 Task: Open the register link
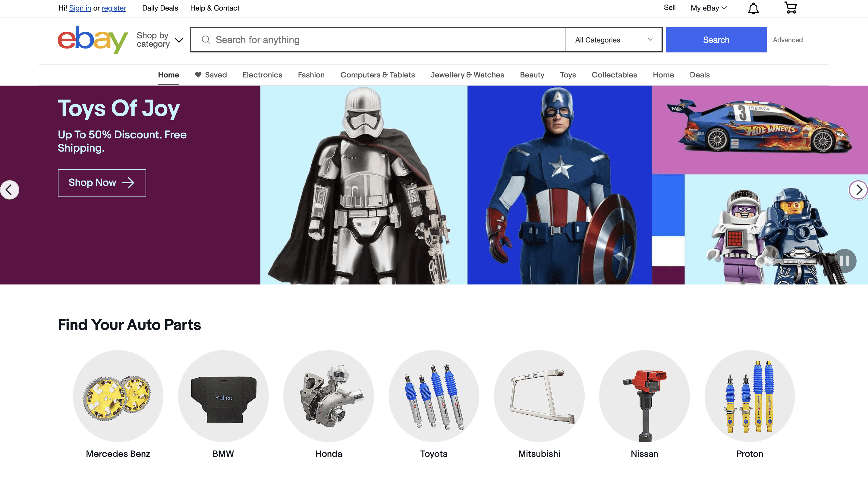click(x=114, y=8)
